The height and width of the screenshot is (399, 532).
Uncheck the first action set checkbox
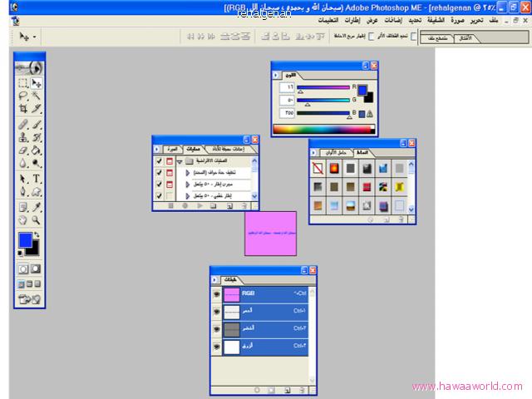(x=159, y=160)
